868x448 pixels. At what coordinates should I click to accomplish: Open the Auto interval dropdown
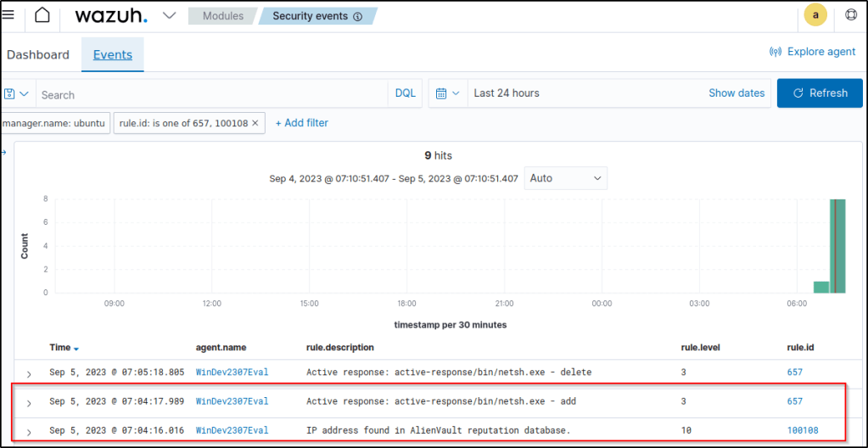tap(565, 178)
